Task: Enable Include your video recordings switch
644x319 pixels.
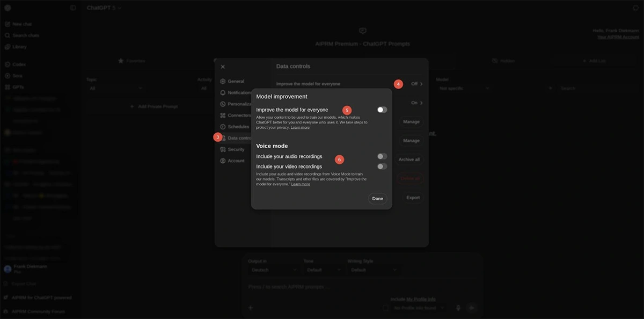Action: tap(382, 166)
